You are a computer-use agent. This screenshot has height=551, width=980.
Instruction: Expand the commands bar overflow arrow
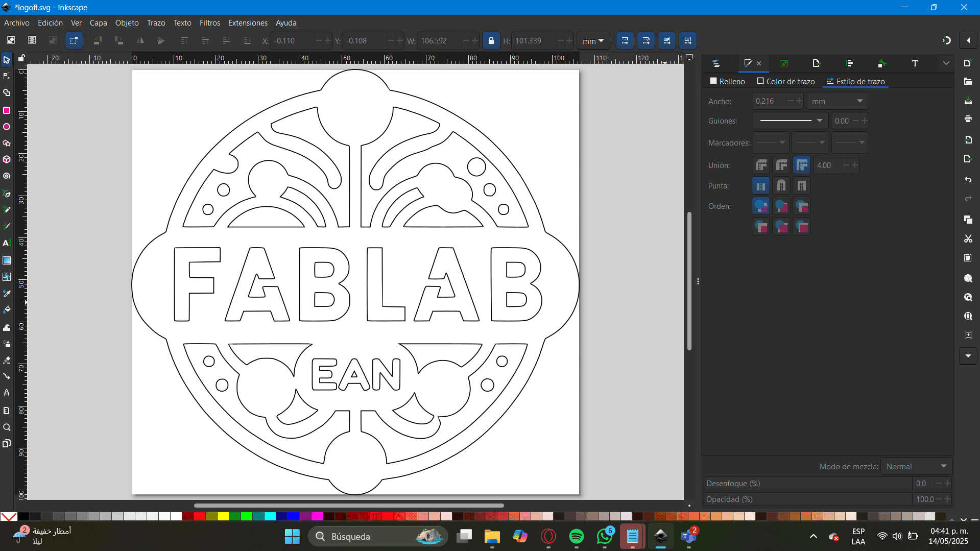click(968, 356)
